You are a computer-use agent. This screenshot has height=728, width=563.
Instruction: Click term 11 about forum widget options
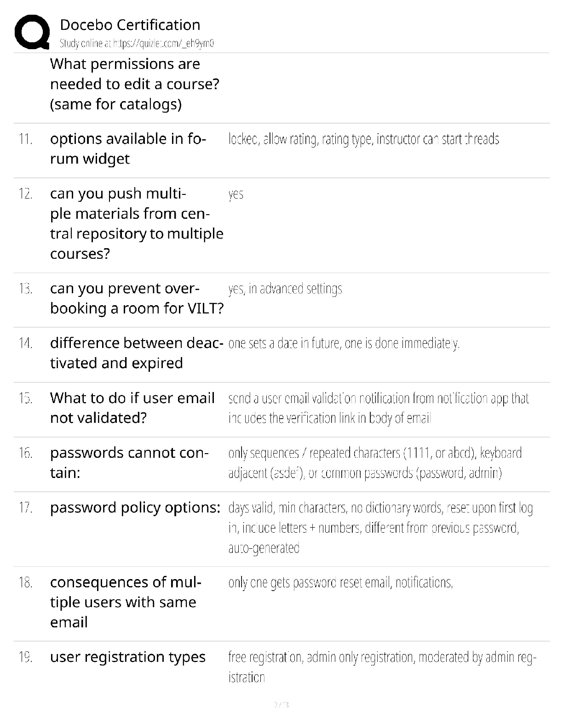click(128, 148)
